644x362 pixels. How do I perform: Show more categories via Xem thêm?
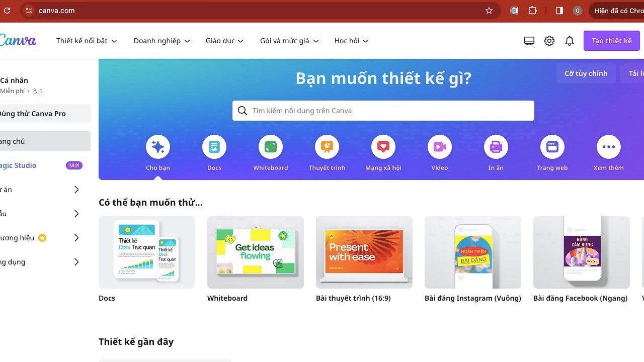tap(609, 147)
